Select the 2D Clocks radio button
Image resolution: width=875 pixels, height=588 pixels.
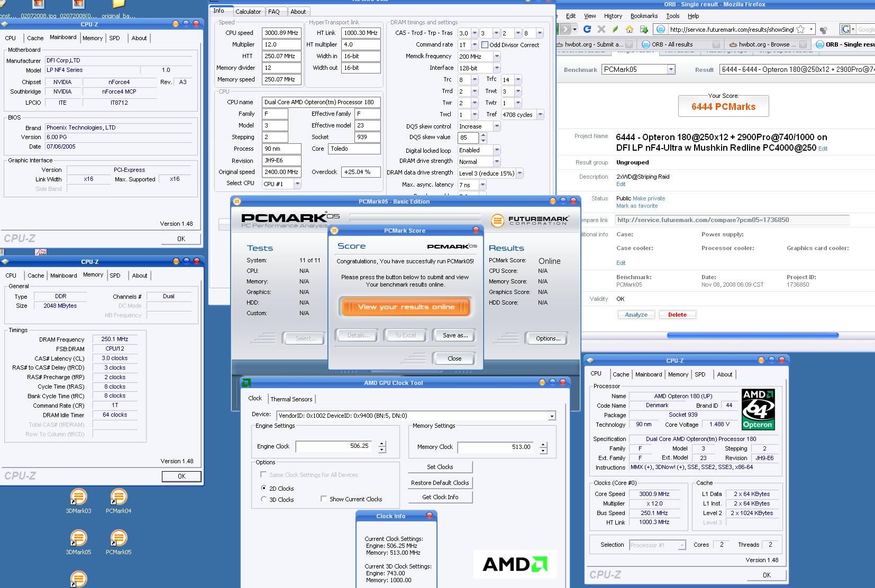[263, 488]
